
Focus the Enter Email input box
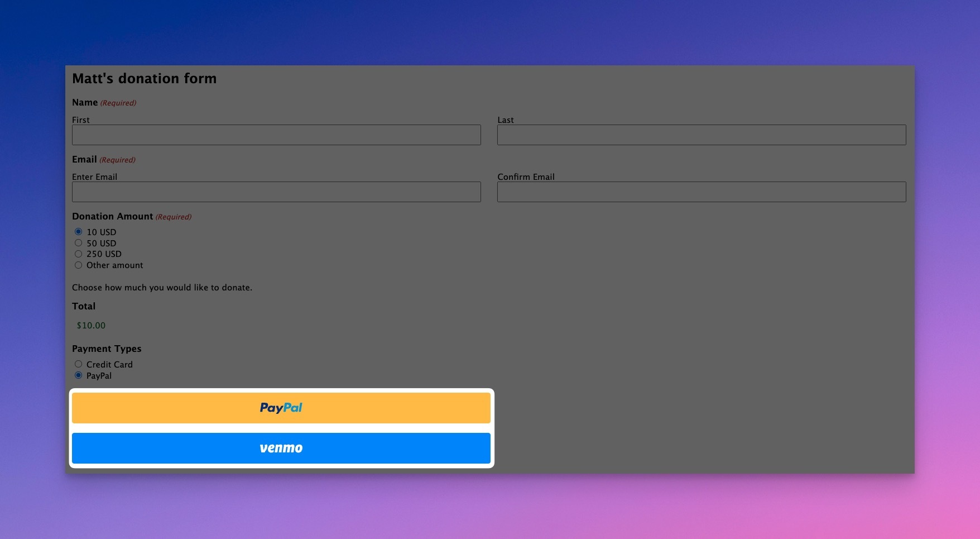276,192
